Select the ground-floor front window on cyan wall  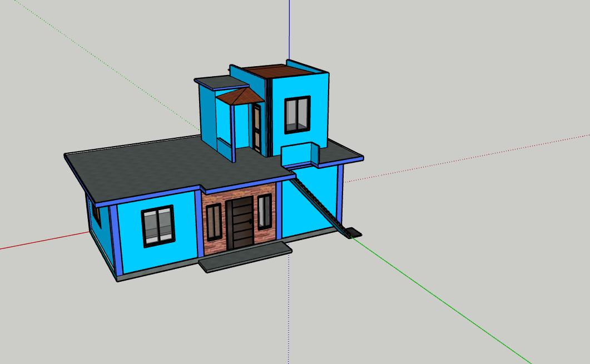tap(158, 226)
